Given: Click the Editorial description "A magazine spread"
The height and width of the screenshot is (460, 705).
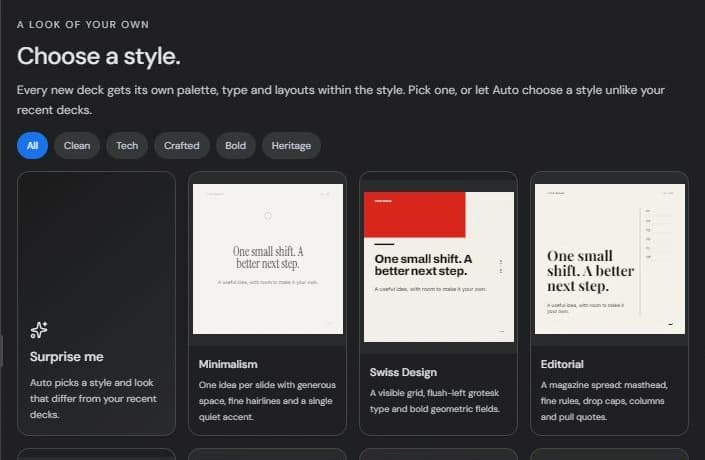Looking at the screenshot, I should [x=604, y=401].
